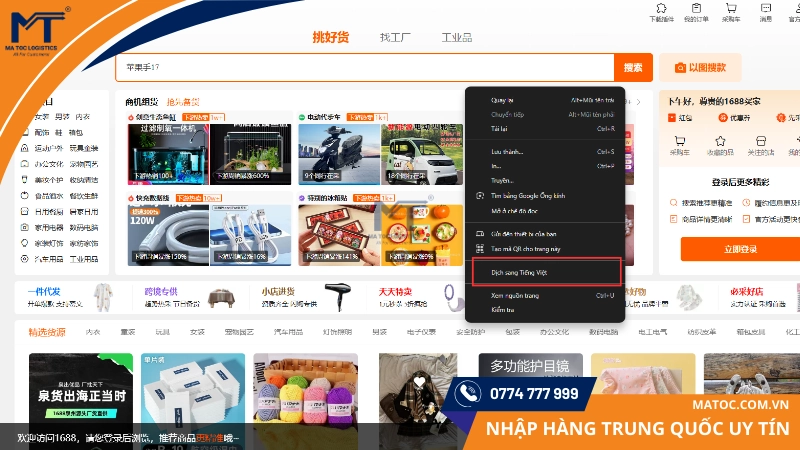Select the 宠物园艺 category tab
Image resolution: width=800 pixels, height=450 pixels.
[239, 332]
